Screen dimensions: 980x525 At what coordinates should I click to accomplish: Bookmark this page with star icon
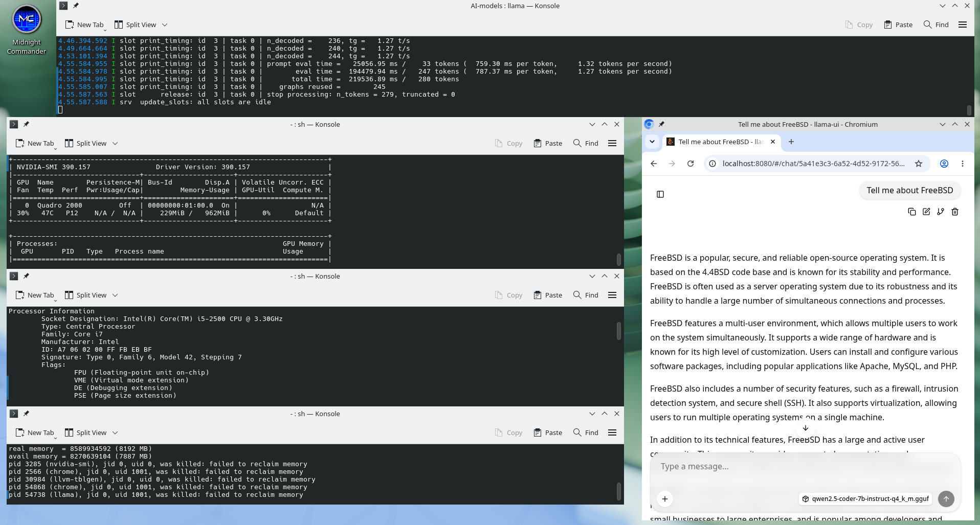[x=919, y=164]
